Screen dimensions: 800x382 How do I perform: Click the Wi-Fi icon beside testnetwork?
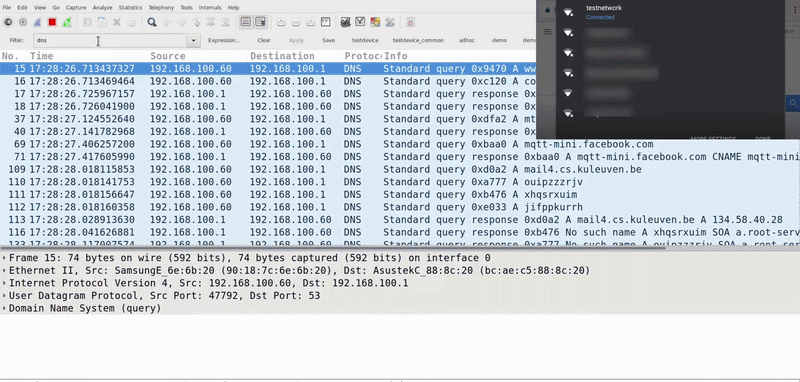tap(568, 12)
